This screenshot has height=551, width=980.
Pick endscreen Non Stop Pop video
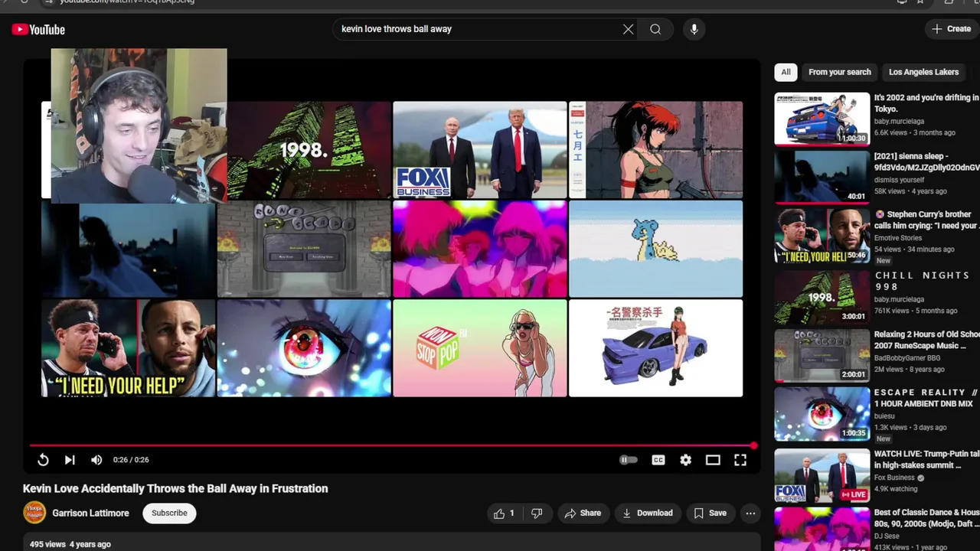480,347
